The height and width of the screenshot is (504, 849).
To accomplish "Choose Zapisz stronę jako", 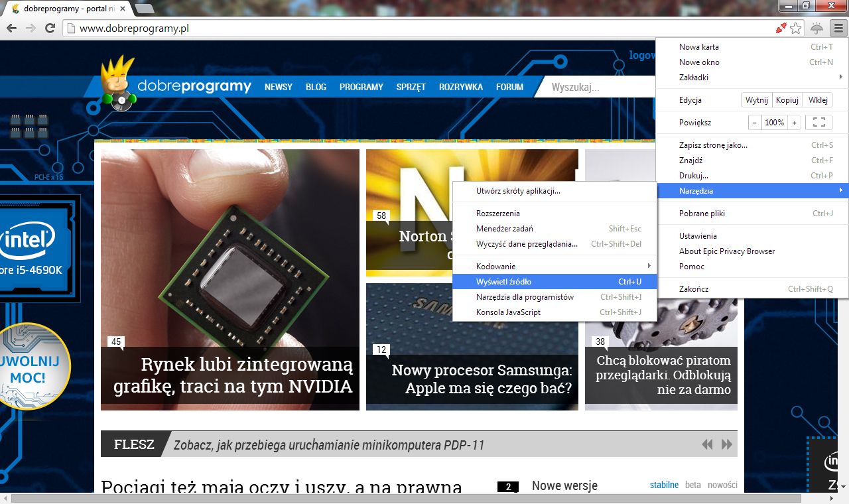I will pyautogui.click(x=752, y=145).
